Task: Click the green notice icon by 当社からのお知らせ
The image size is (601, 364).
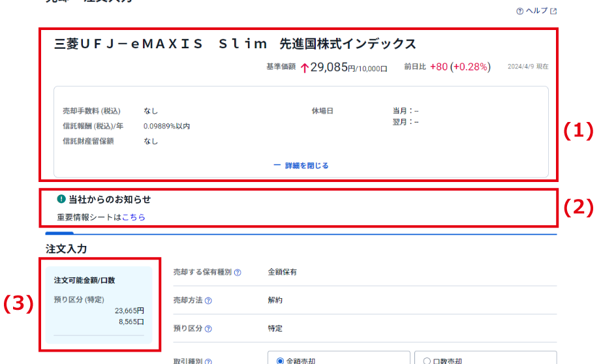Action: (x=61, y=199)
